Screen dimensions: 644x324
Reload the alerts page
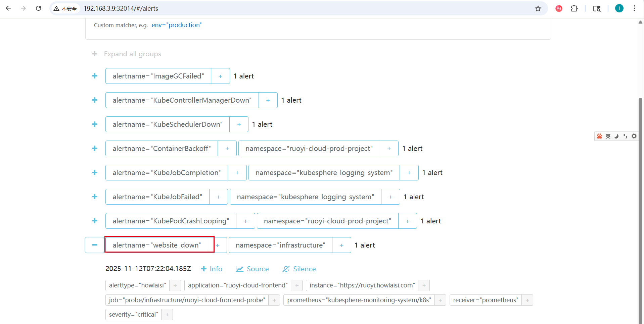click(38, 8)
